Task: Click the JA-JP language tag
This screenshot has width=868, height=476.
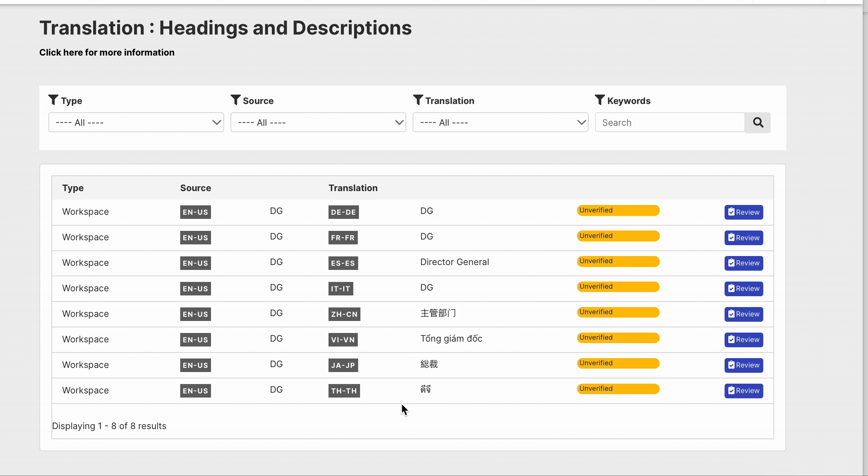Action: (343, 365)
